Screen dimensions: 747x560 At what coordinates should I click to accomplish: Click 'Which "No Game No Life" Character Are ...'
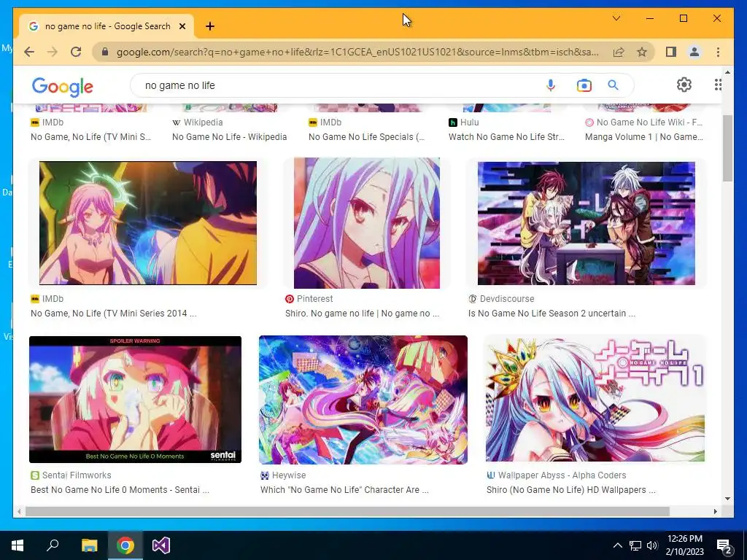(344, 489)
